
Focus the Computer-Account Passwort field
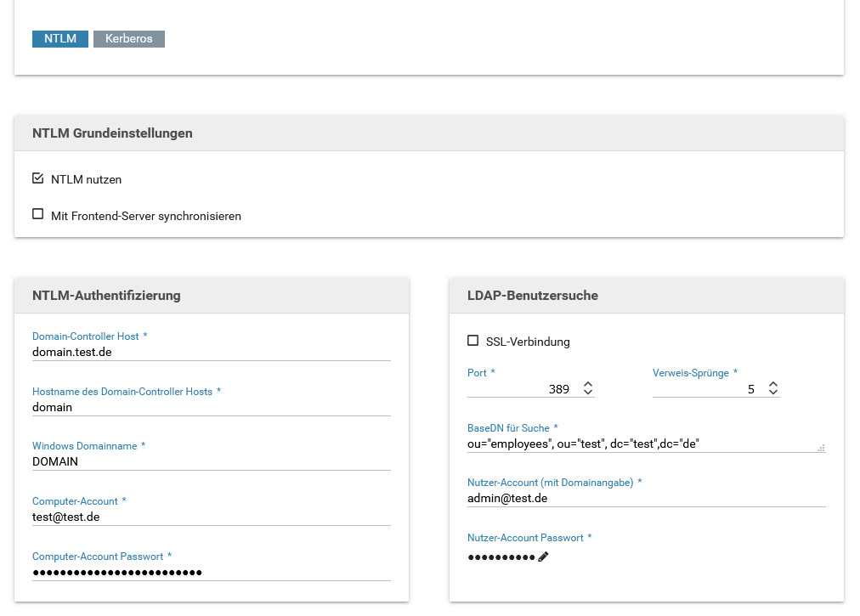(x=211, y=572)
